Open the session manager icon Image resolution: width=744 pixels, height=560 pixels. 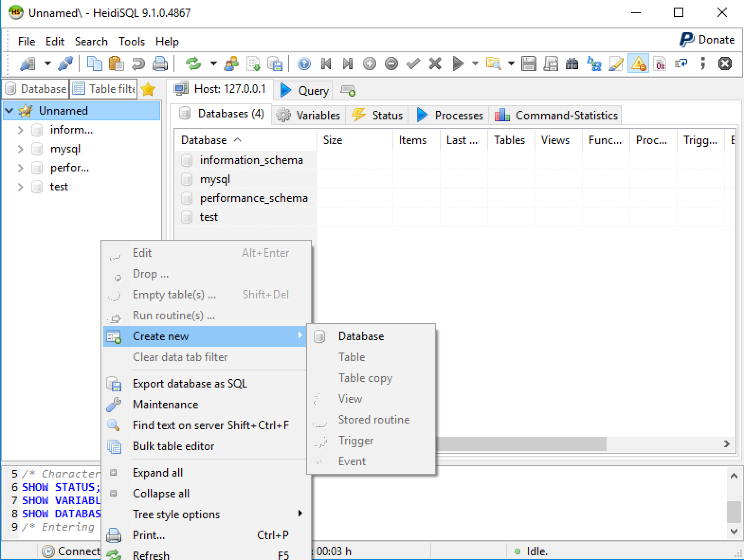(x=27, y=63)
